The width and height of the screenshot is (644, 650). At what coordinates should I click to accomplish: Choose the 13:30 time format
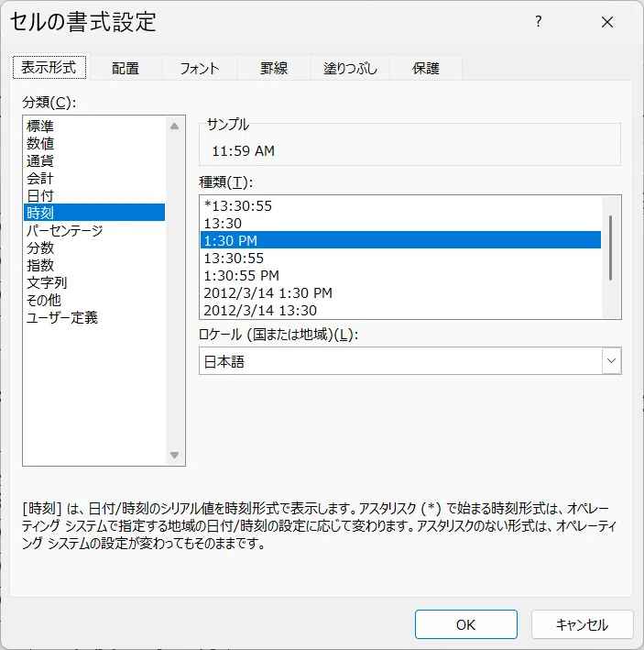(x=400, y=223)
